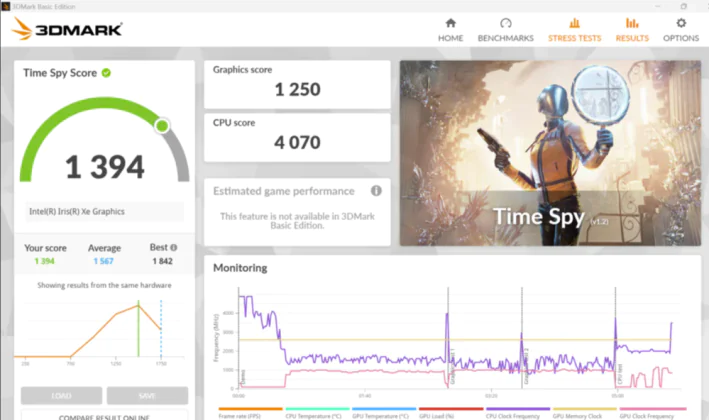Click the info icon beside Best score
This screenshot has width=709, height=420.
pyautogui.click(x=174, y=248)
